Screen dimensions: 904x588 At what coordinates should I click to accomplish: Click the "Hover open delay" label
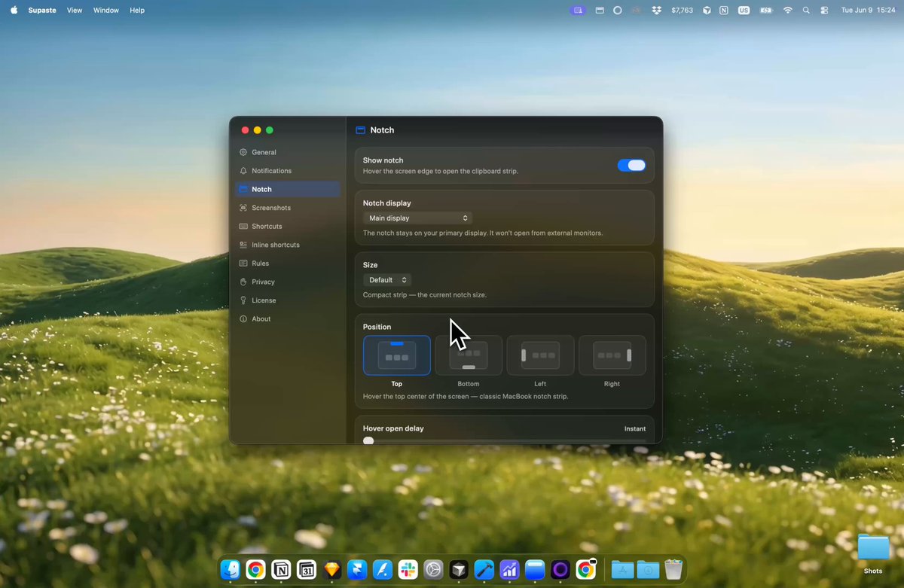393,428
